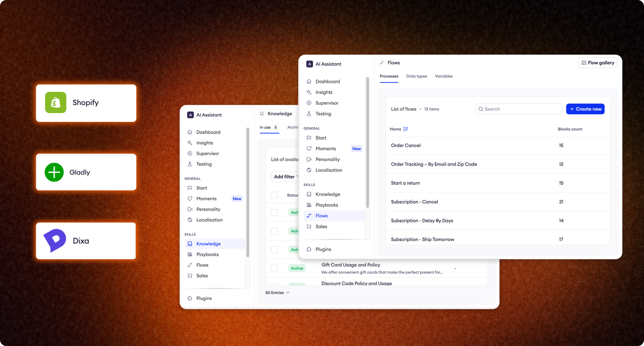The image size is (644, 346).
Task: Select the Shopify integration card
Action: click(x=86, y=103)
